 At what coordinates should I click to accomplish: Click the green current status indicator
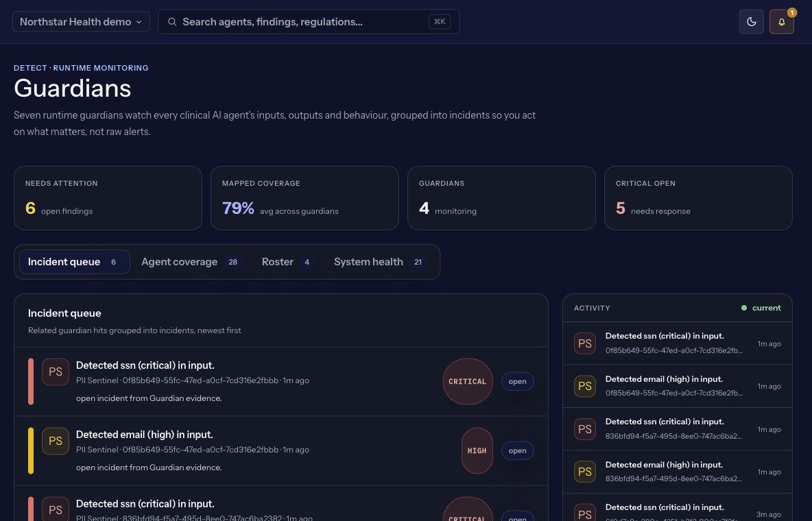click(761, 308)
